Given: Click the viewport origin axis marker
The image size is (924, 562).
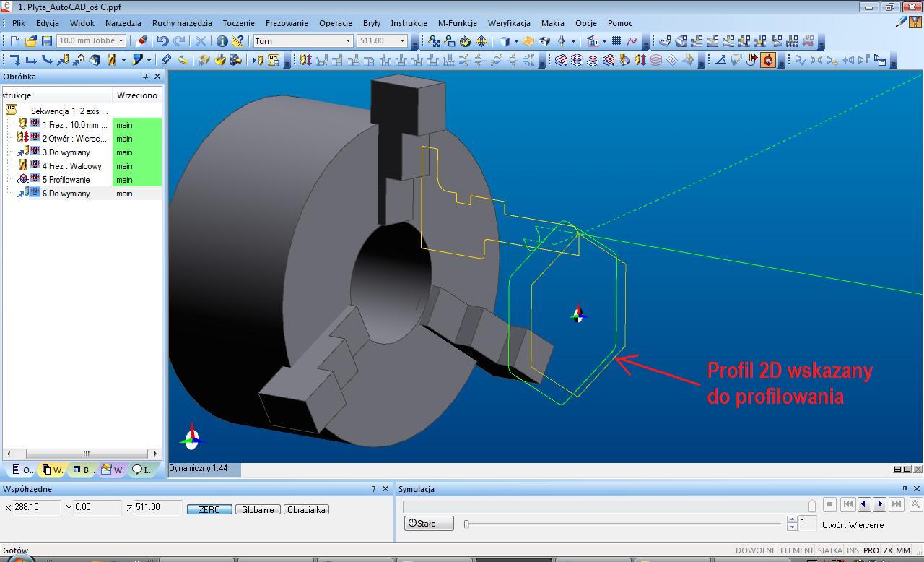Looking at the screenshot, I should coord(577,314).
